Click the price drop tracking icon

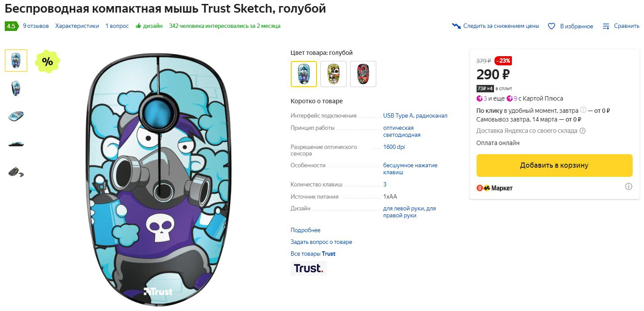tap(457, 26)
